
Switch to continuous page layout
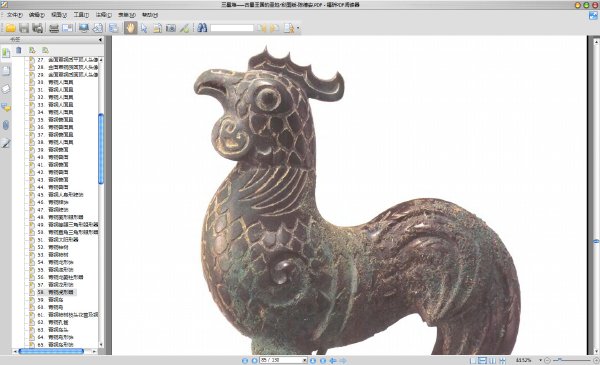[483, 360]
